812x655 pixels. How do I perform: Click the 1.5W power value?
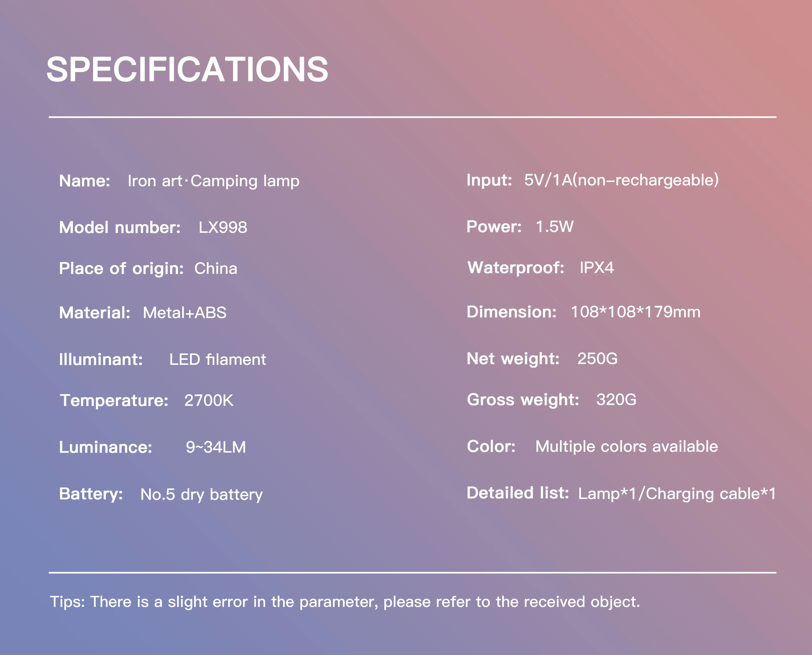coord(554,227)
